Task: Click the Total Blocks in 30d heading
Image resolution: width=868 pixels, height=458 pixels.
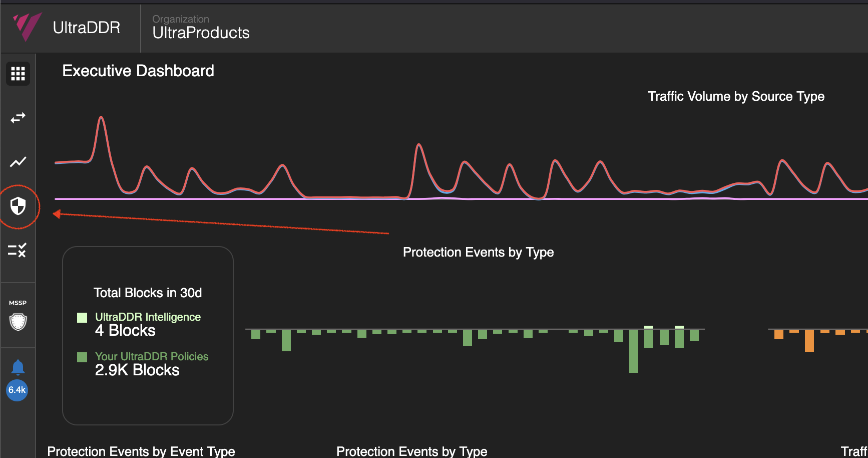Action: (148, 293)
